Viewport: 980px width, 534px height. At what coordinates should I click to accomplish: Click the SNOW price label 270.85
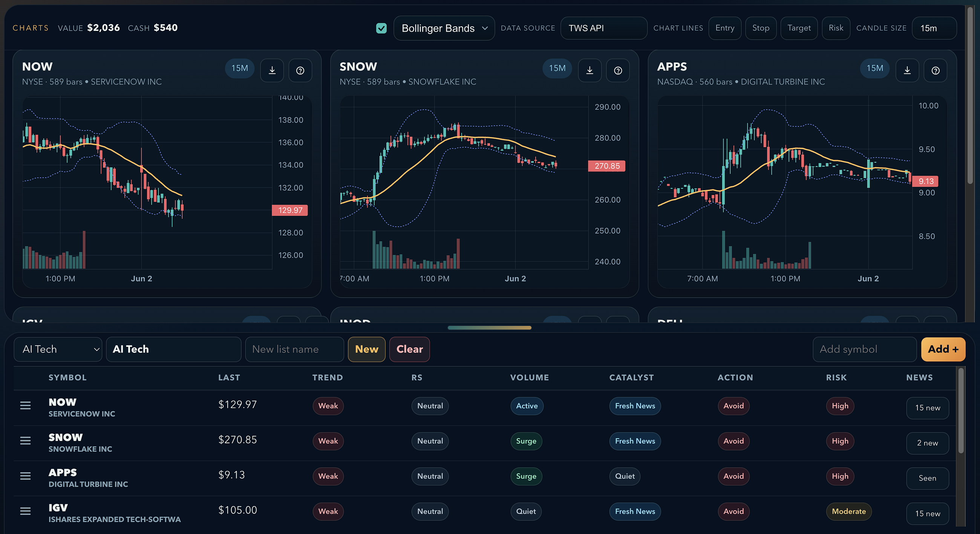coord(607,166)
